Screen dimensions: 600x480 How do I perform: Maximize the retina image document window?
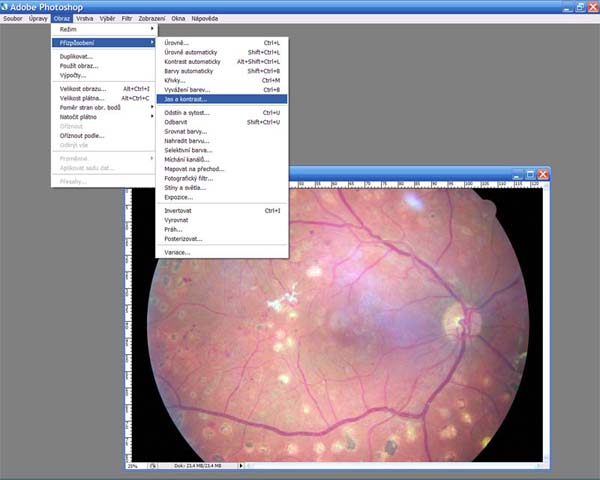point(531,174)
